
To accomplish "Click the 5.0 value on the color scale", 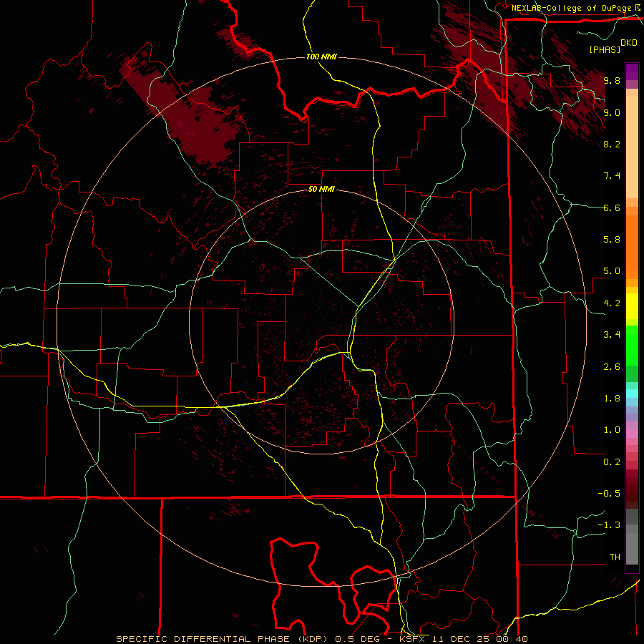I will tap(612, 271).
